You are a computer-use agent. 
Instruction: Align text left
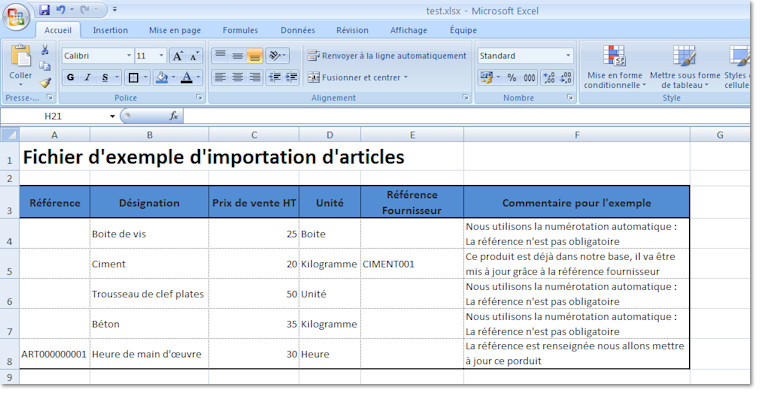tap(221, 77)
